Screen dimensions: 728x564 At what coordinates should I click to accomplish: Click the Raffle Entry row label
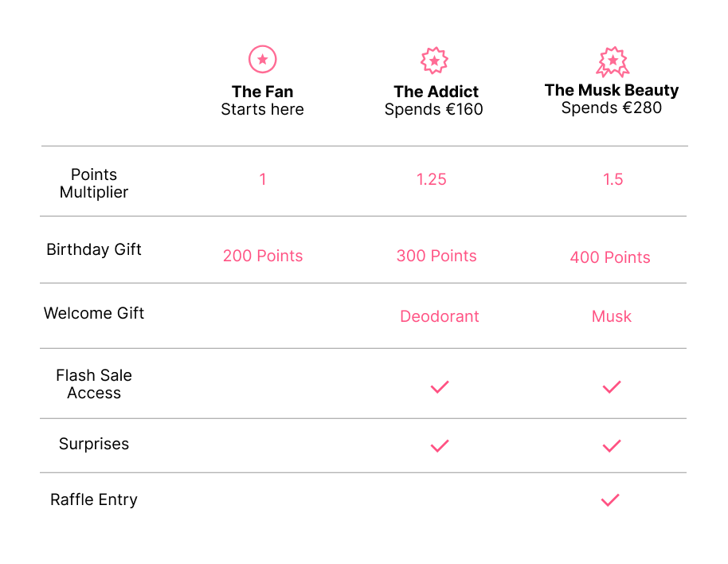[94, 499]
